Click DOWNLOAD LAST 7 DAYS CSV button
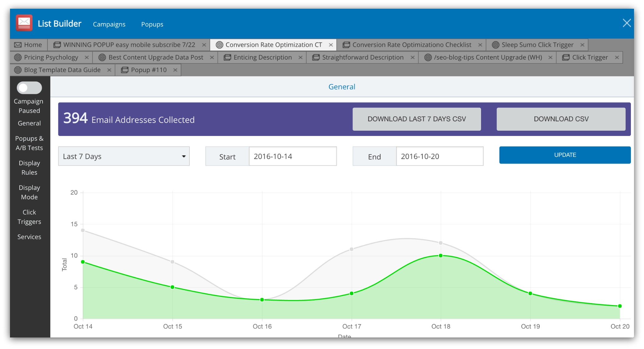644x349 pixels. pos(416,119)
